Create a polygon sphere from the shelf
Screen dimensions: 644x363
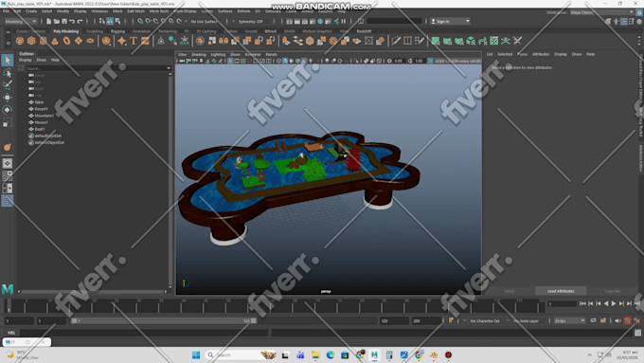click(x=20, y=41)
